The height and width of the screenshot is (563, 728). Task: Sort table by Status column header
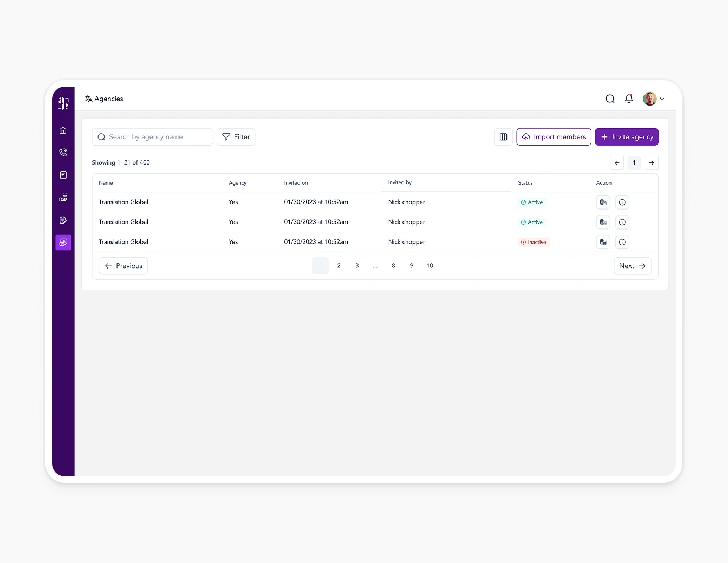525,183
